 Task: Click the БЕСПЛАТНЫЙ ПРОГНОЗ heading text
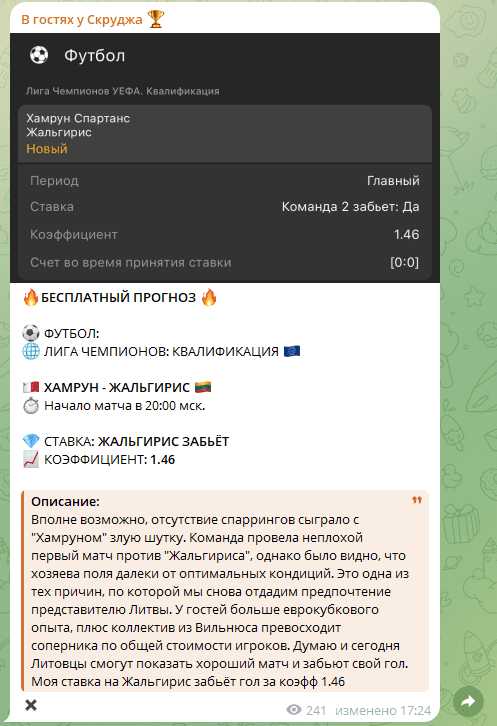(x=119, y=297)
